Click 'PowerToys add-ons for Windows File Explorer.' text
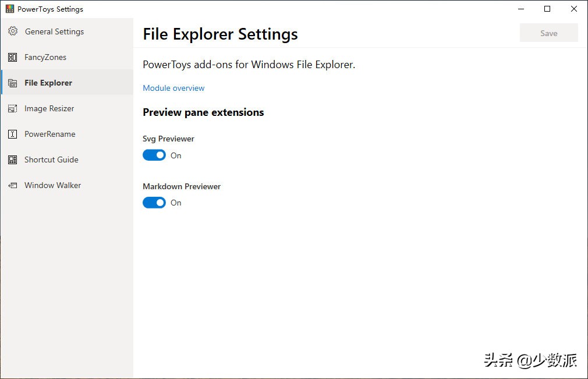Image resolution: width=588 pixels, height=379 pixels. point(249,65)
